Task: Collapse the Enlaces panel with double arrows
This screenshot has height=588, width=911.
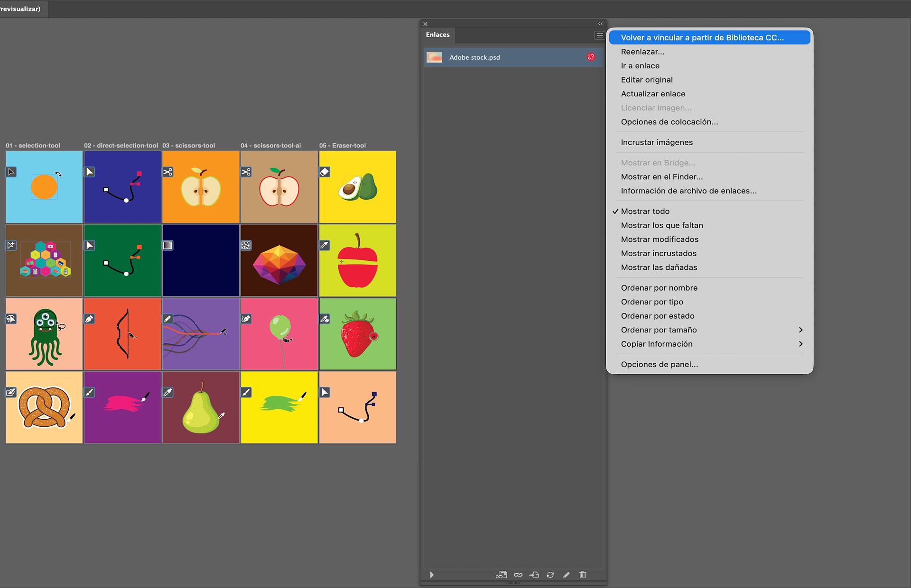Action: 600,24
